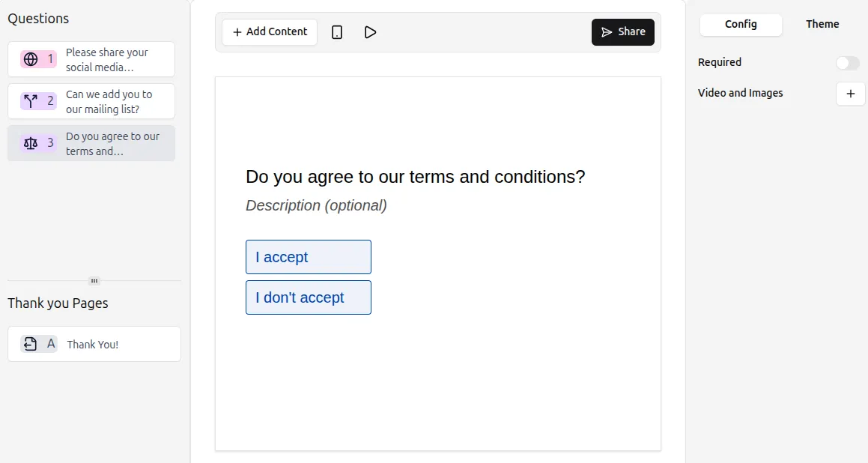
Task: Open the Config tab
Action: (741, 25)
